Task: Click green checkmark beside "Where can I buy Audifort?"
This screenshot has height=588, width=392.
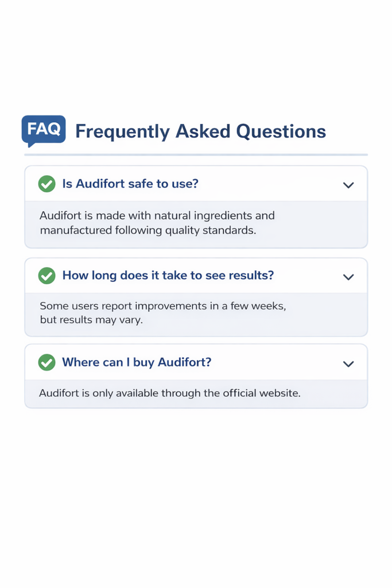Action: 46,362
